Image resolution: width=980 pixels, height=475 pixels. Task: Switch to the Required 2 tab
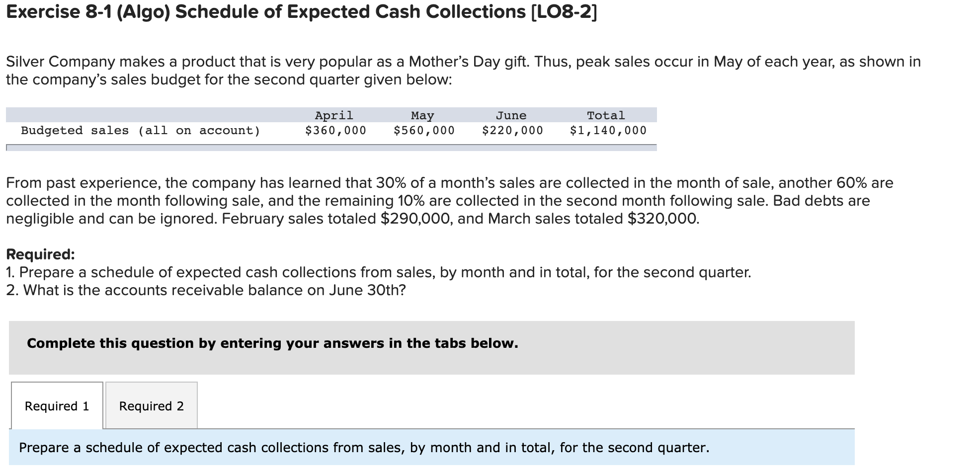pyautogui.click(x=151, y=406)
